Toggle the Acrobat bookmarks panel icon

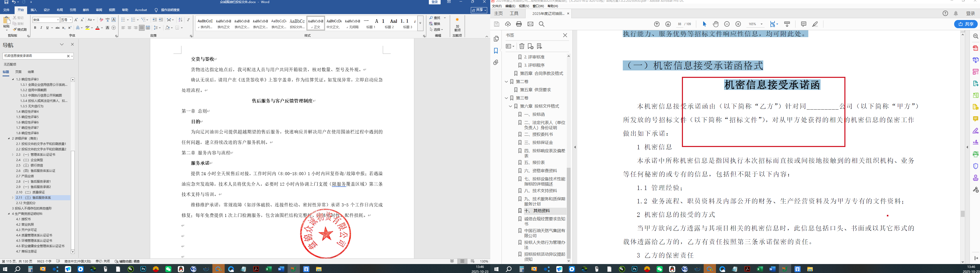[496, 51]
